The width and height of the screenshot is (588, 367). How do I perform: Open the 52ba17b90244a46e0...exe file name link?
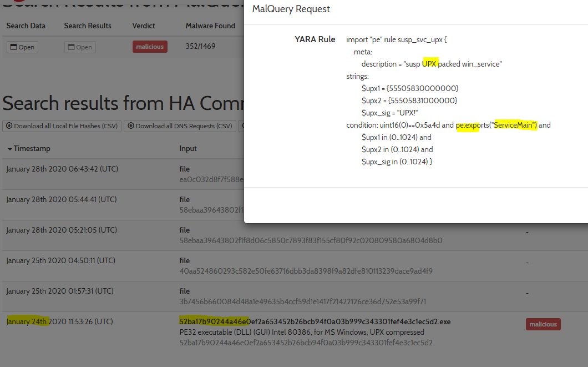pyautogui.click(x=315, y=321)
